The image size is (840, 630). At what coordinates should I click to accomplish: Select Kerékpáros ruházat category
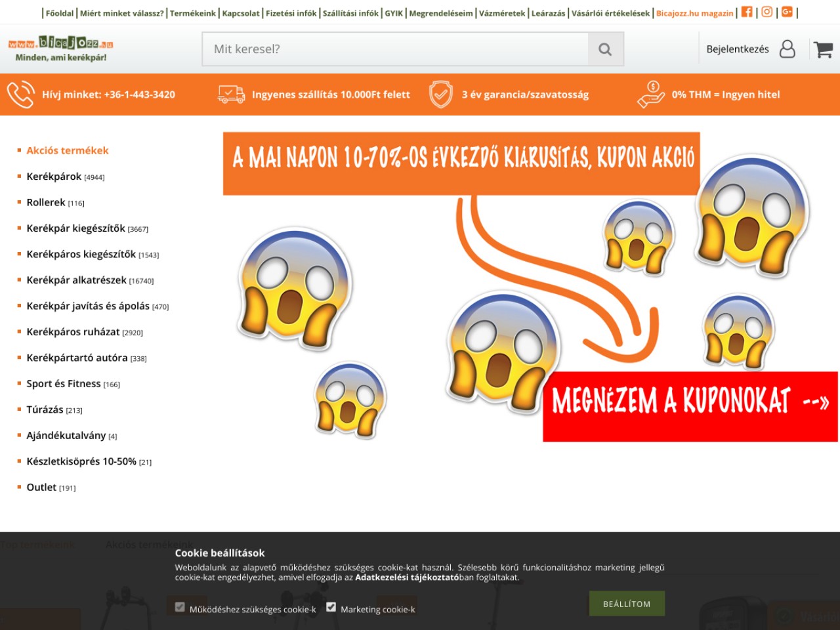tap(73, 332)
